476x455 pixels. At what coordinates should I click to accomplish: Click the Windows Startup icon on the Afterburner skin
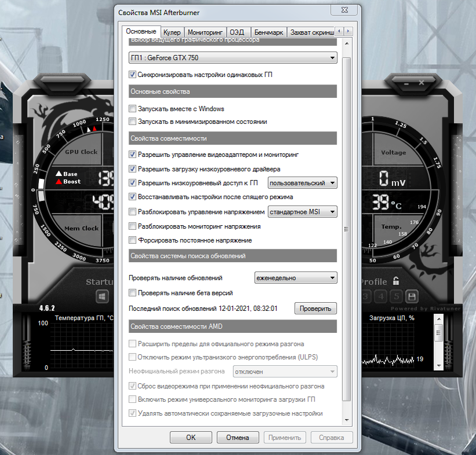(x=103, y=296)
